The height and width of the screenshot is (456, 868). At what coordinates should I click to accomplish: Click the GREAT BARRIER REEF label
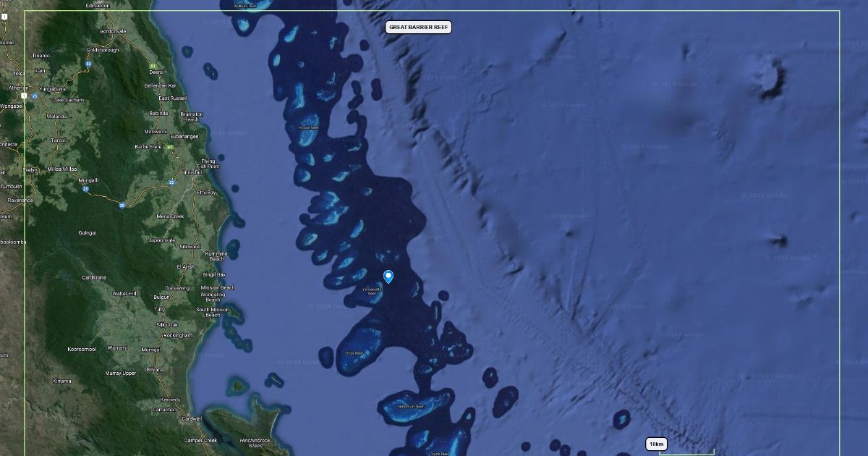[419, 27]
